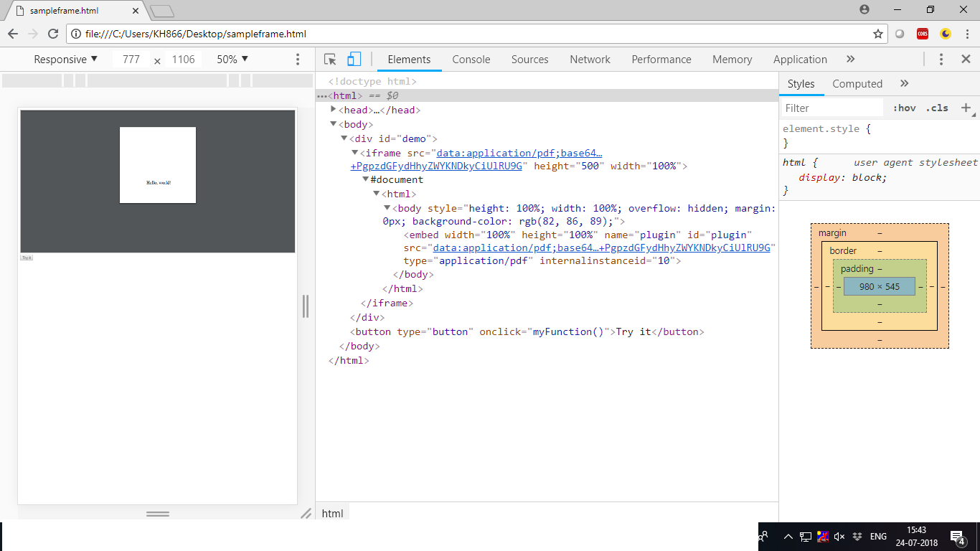Screen dimensions: 980x551
Task: Click the new style rule plus icon
Action: click(966, 108)
